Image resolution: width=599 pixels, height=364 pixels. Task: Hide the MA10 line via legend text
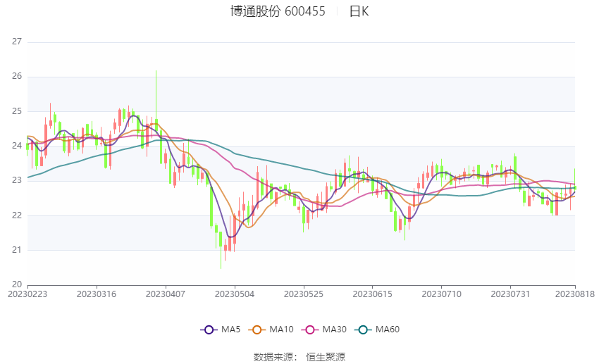[282, 329]
